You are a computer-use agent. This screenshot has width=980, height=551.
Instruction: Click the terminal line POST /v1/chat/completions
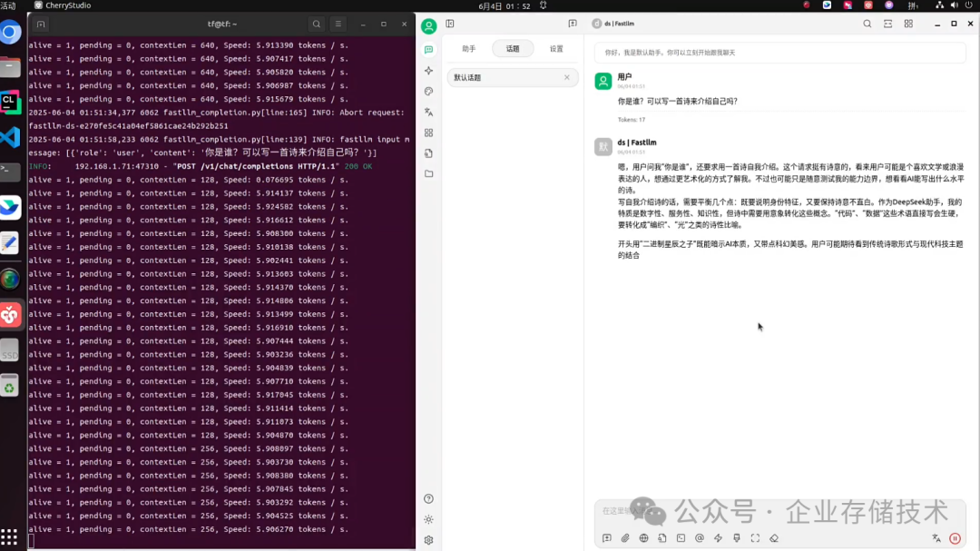click(200, 166)
